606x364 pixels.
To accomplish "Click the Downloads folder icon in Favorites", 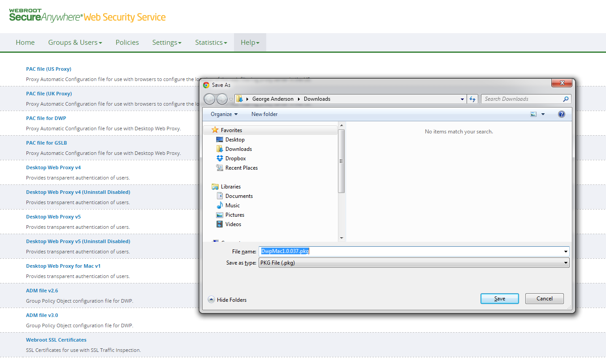I will click(x=220, y=149).
